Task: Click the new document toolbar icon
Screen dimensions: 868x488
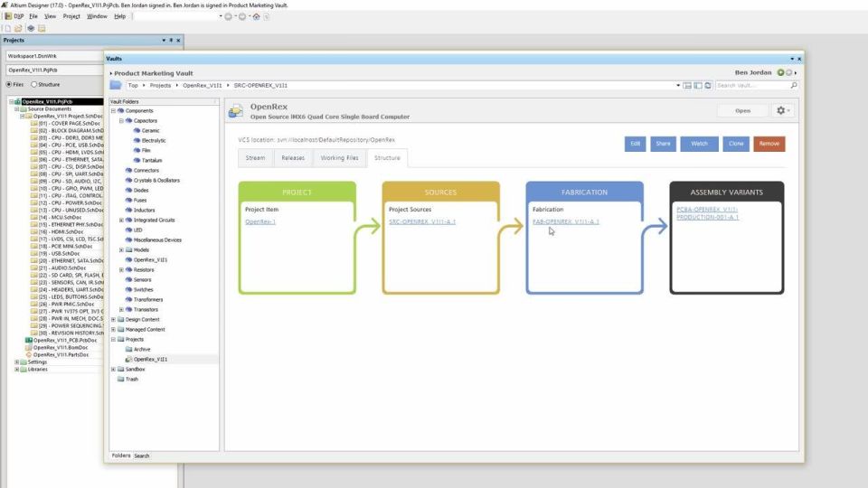Action: (8, 28)
